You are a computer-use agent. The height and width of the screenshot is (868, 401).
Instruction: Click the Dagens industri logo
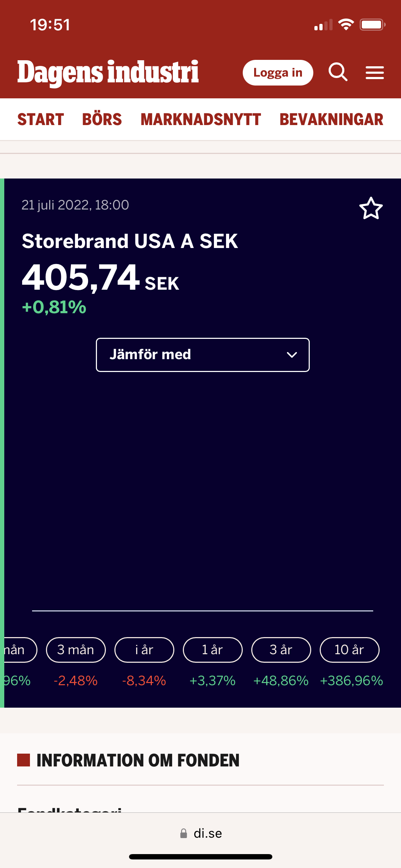[x=108, y=73]
